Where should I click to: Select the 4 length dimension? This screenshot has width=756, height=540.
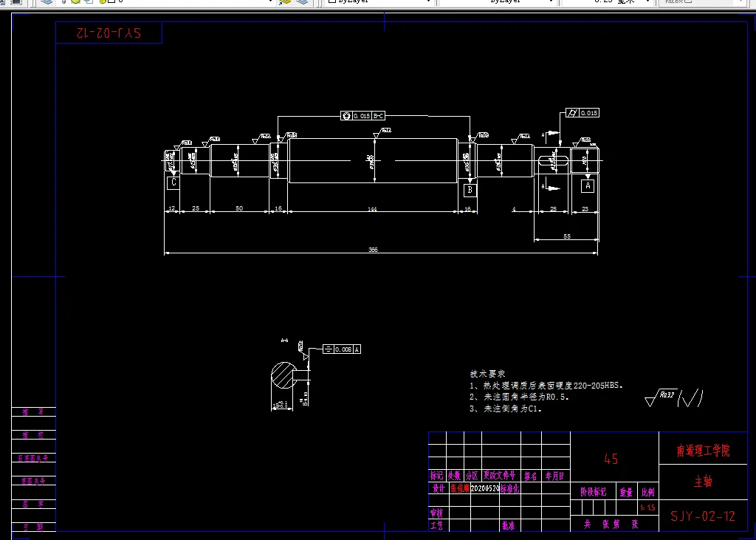pyautogui.click(x=514, y=209)
